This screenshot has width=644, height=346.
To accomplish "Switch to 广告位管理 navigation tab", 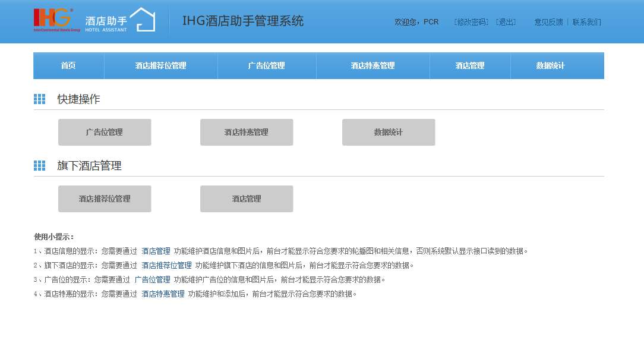I will click(x=267, y=66).
